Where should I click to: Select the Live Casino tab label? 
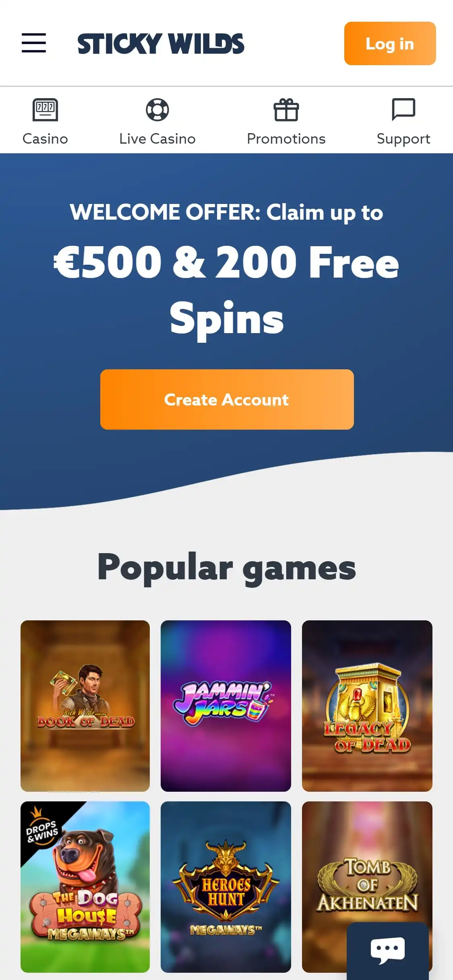(157, 139)
